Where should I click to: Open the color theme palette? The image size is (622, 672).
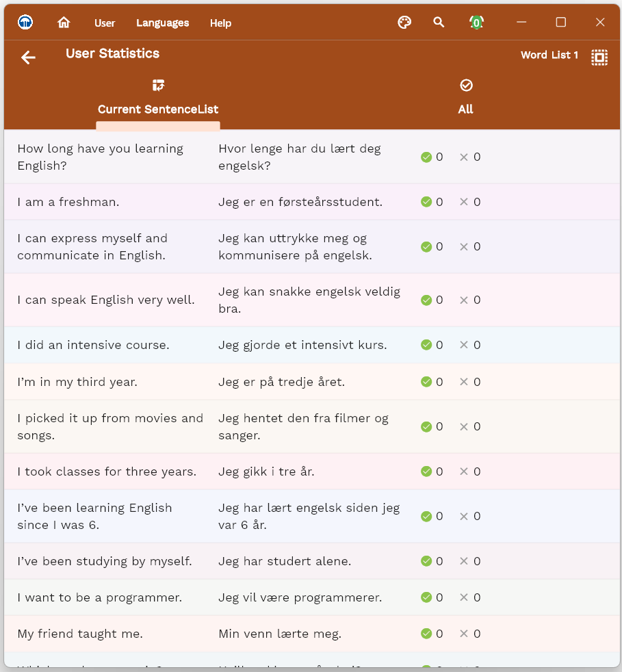404,23
